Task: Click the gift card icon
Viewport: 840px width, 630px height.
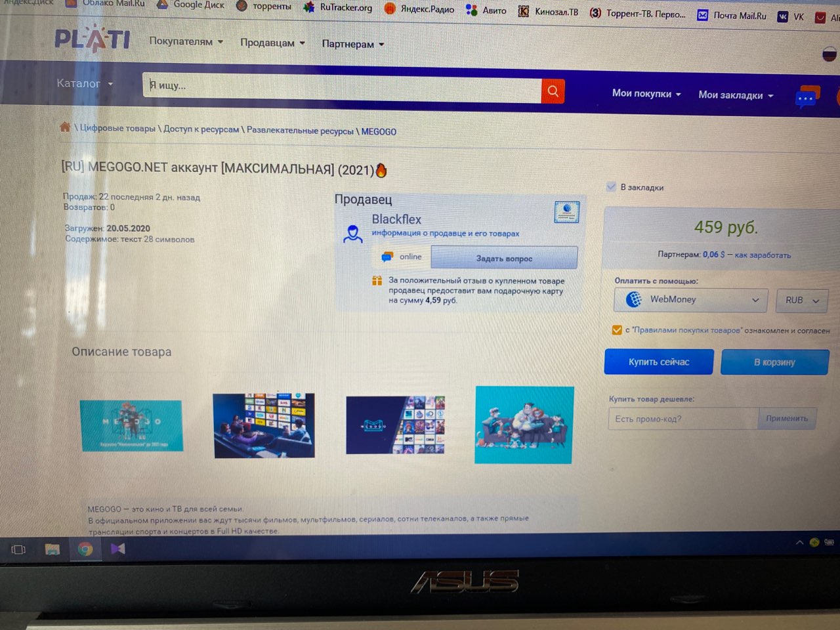Action: click(377, 281)
